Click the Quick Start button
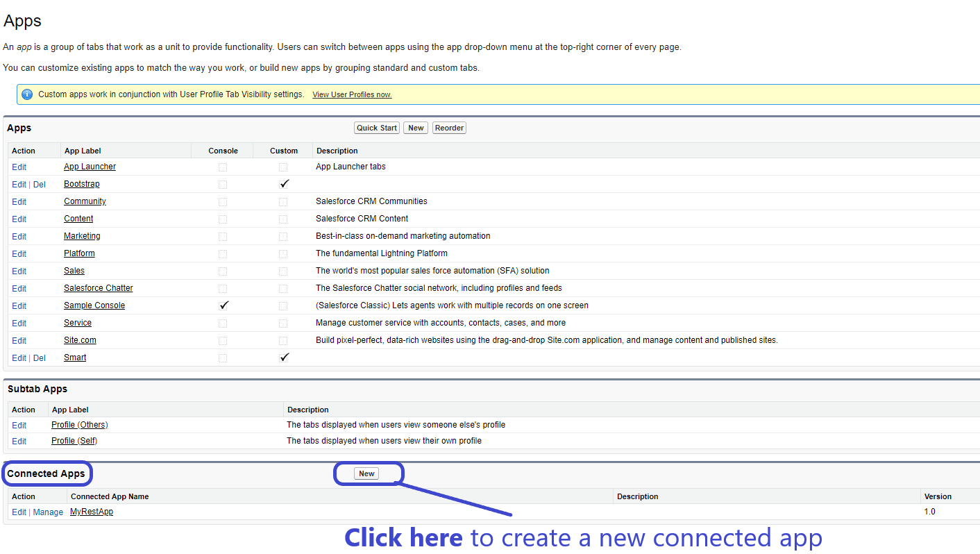This screenshot has height=554, width=980. [x=377, y=128]
